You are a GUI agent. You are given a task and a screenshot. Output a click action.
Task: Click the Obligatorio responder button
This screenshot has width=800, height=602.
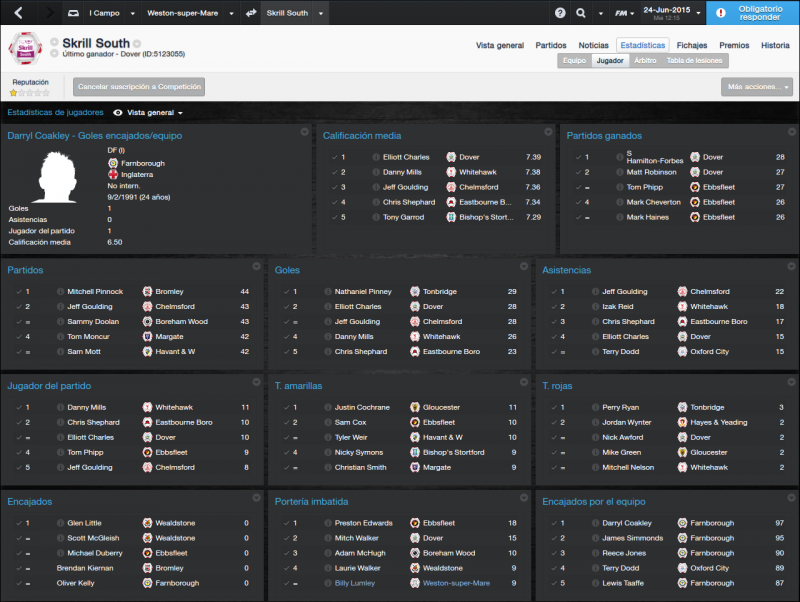click(x=753, y=13)
